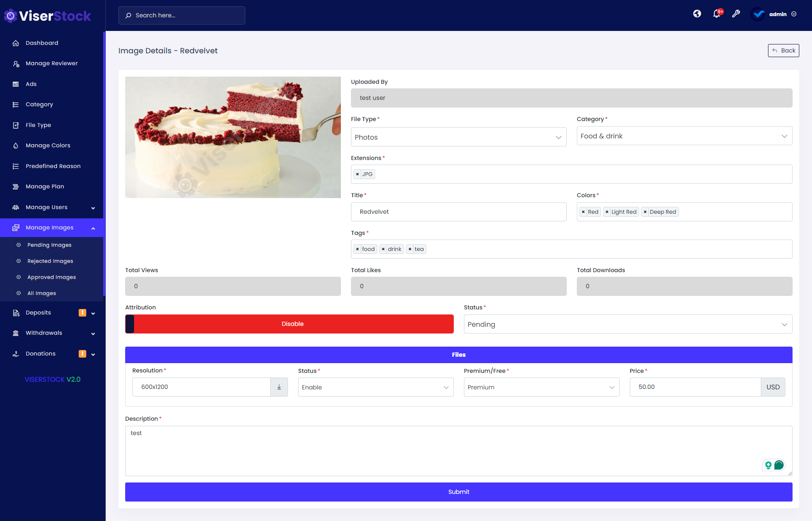
Task: Click the AI lightbulb icon in Description
Action: (768, 465)
